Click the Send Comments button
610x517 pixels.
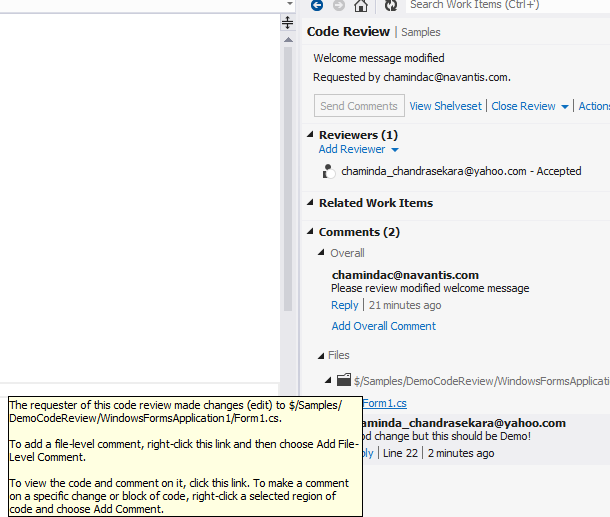point(359,105)
